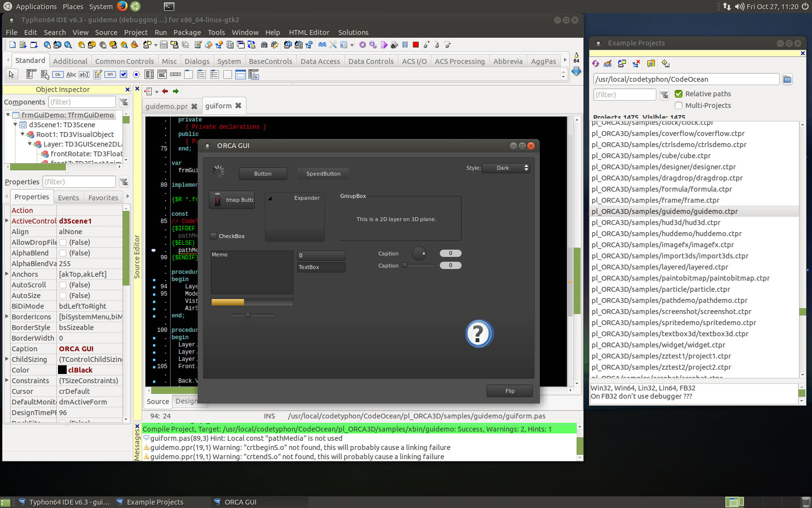Expand the ChildSizing property
The height and width of the screenshot is (508, 812).
tap(7, 359)
